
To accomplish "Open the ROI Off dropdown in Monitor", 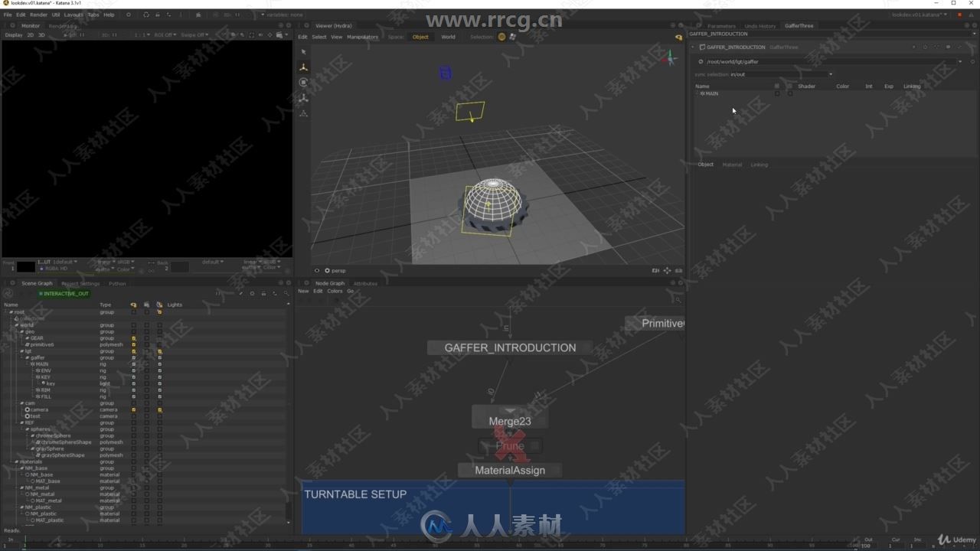I will (x=165, y=35).
